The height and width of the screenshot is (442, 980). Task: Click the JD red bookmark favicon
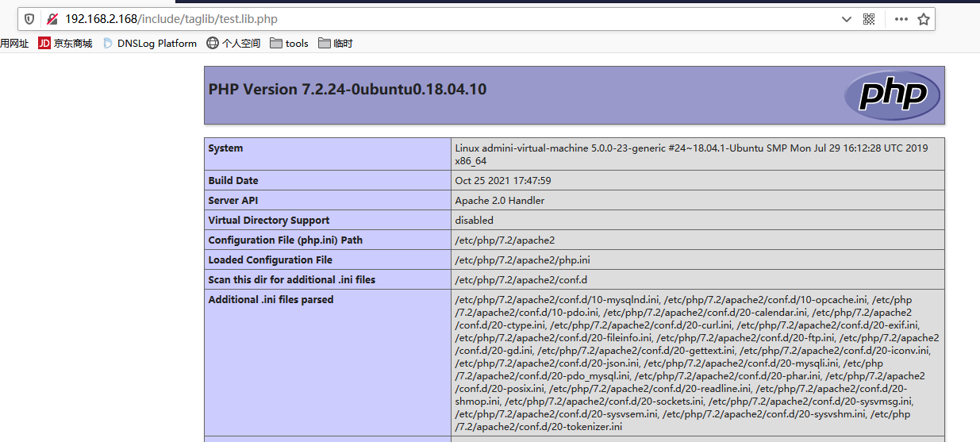point(44,44)
